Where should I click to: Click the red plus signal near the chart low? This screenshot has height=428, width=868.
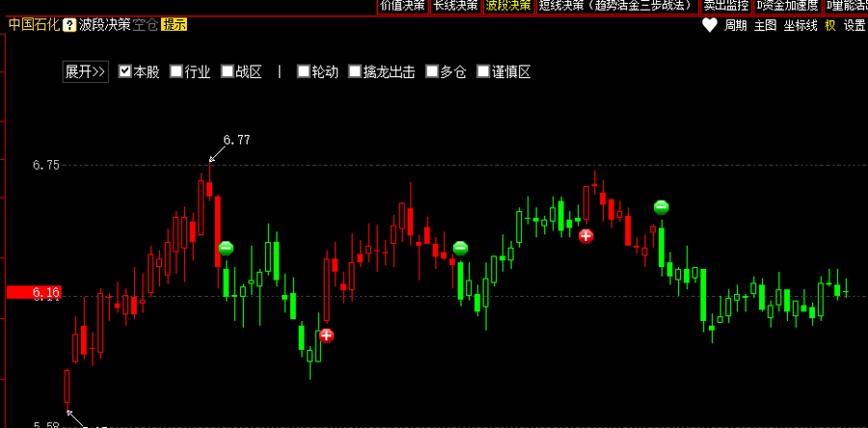[327, 335]
